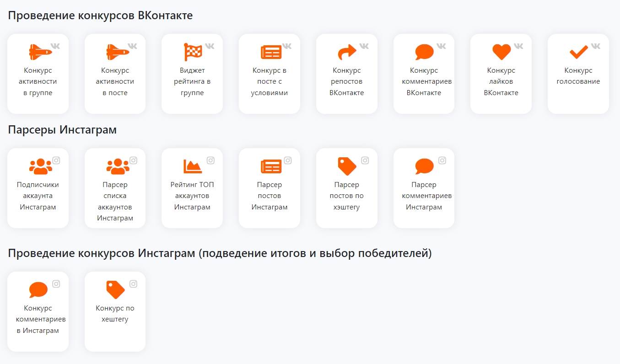Open 'Парсер постов по хэштегу' label

(347, 196)
